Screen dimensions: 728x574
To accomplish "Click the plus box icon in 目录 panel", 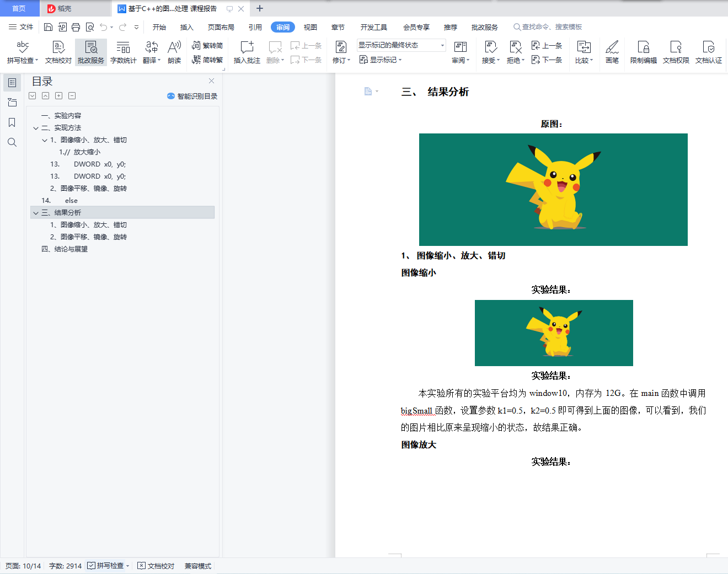I will tap(59, 96).
